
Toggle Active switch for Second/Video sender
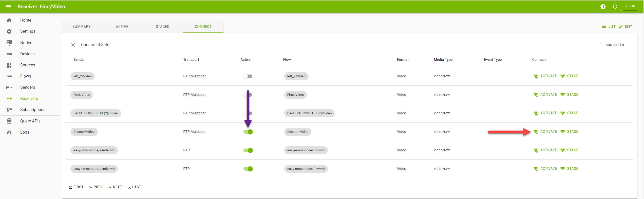(x=248, y=132)
